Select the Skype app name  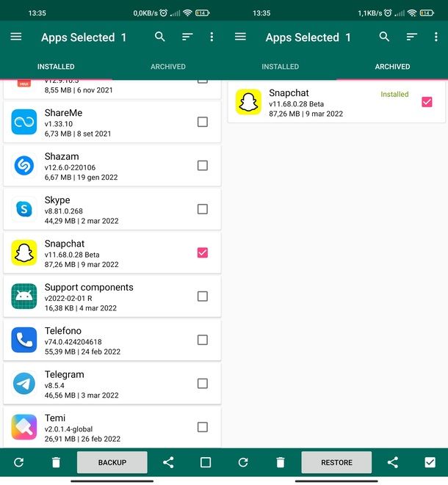click(x=57, y=200)
